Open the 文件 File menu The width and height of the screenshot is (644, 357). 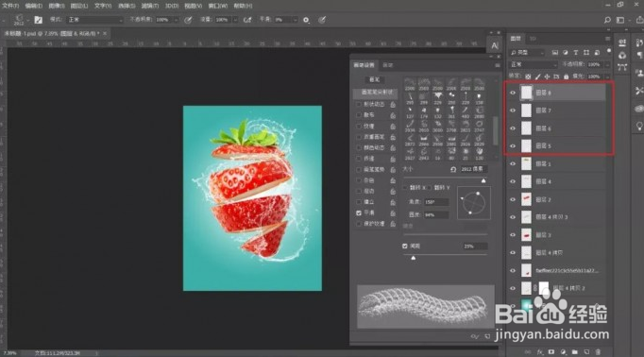tap(10, 6)
